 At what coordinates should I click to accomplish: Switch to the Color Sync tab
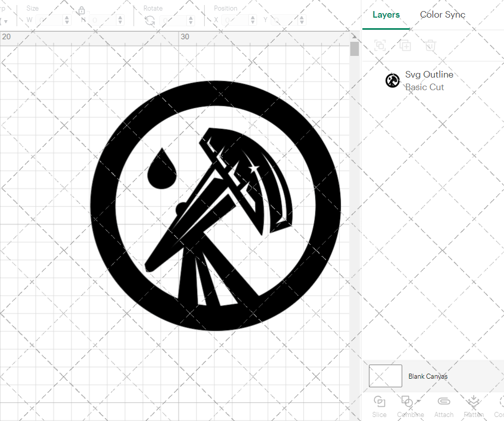click(x=443, y=15)
